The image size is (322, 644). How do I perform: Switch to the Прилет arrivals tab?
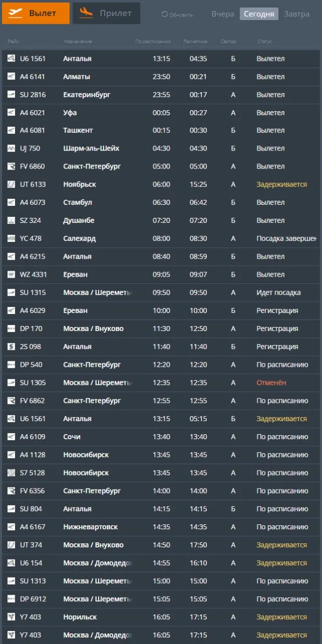[106, 13]
